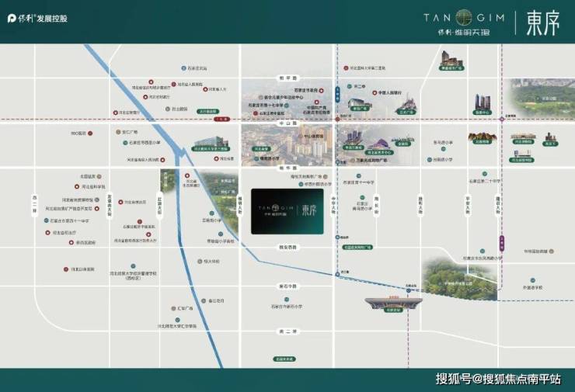Click the 西二环 vertical road label
Viewport: 575px width, 392px height.
pos(35,204)
